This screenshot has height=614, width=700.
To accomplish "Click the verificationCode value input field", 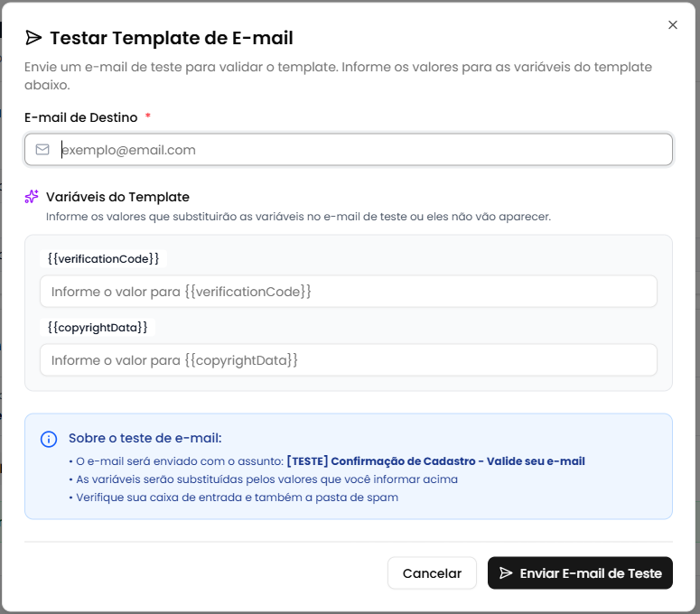I will pyautogui.click(x=349, y=292).
